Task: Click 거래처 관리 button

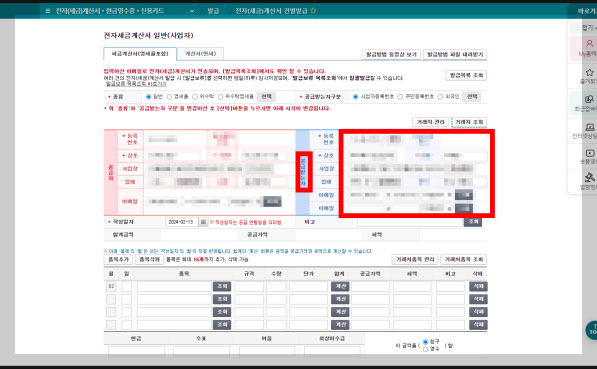Action: (x=430, y=122)
